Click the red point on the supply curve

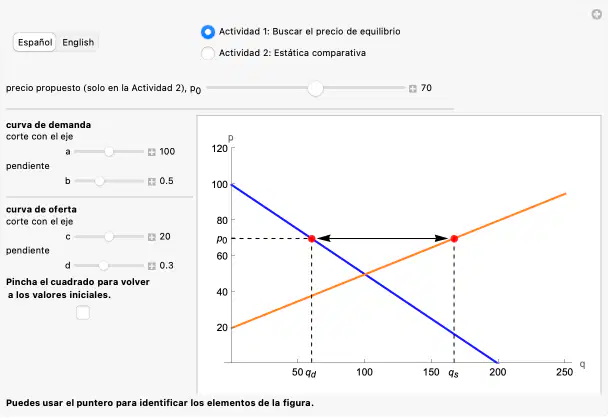tap(454, 238)
